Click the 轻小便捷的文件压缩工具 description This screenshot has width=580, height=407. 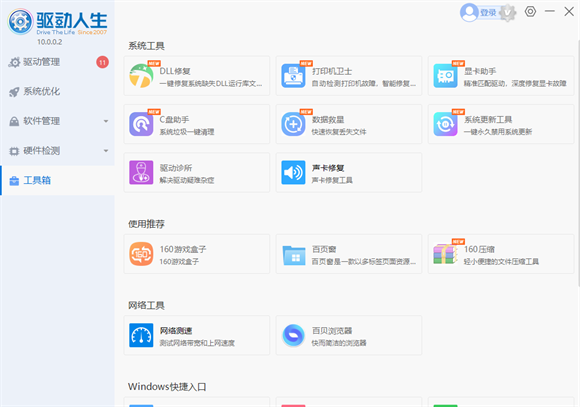pyautogui.click(x=501, y=262)
